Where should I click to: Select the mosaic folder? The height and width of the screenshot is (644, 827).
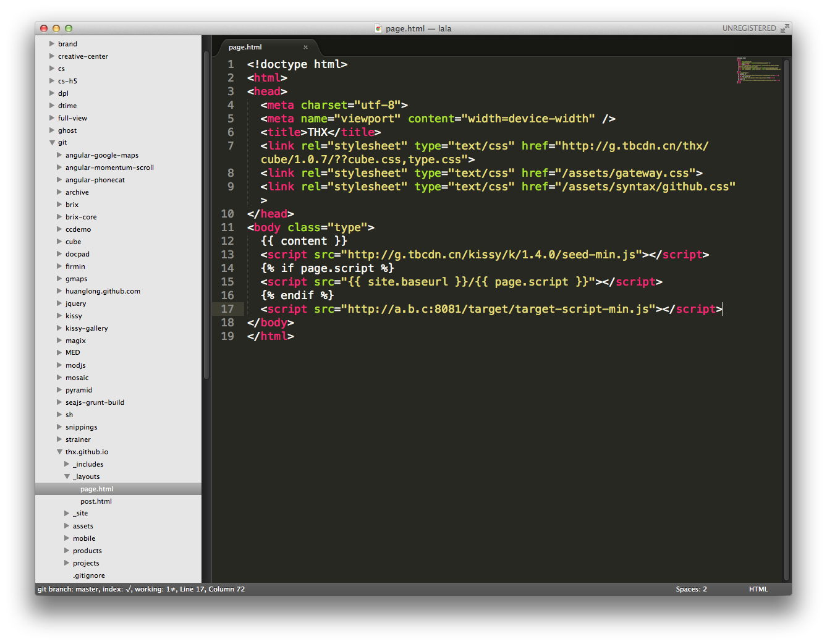(77, 378)
